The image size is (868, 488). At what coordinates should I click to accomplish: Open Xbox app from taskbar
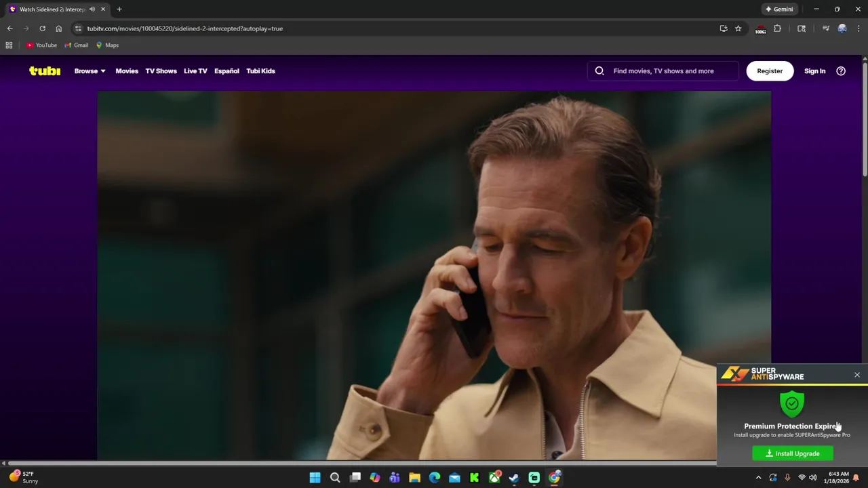tap(494, 478)
